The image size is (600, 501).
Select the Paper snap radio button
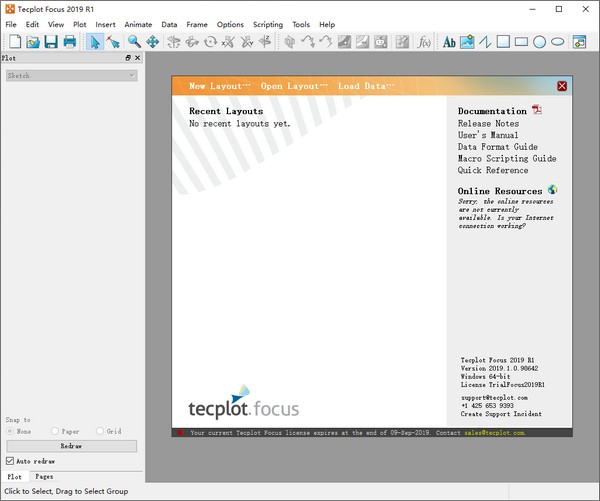tap(55, 431)
